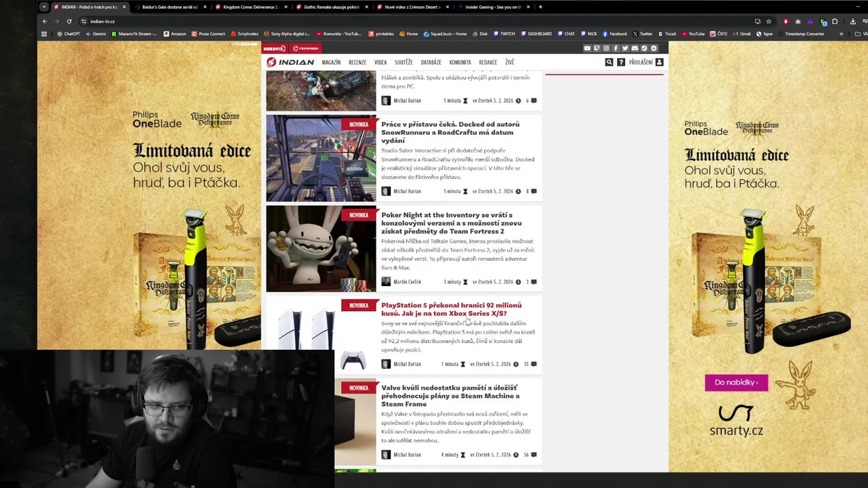Open the ŽIVĚ menu
This screenshot has width=868, height=488.
coord(509,62)
